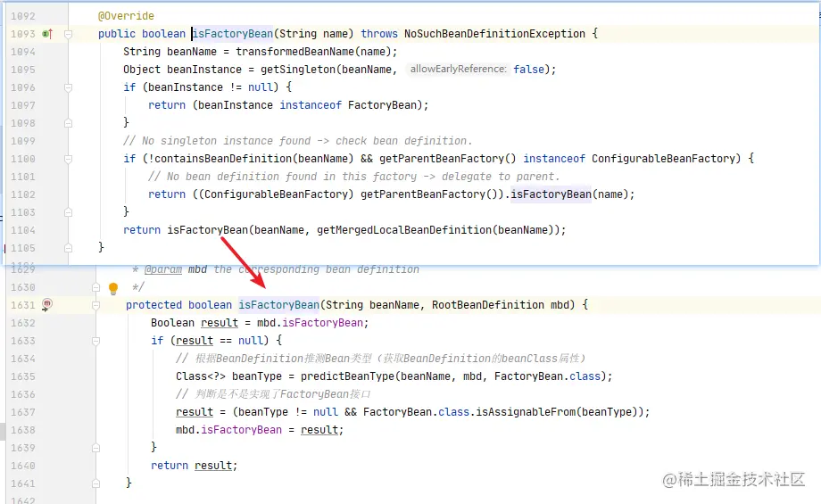
Task: Click isFactoryBean call on line 1104
Action: click(207, 230)
